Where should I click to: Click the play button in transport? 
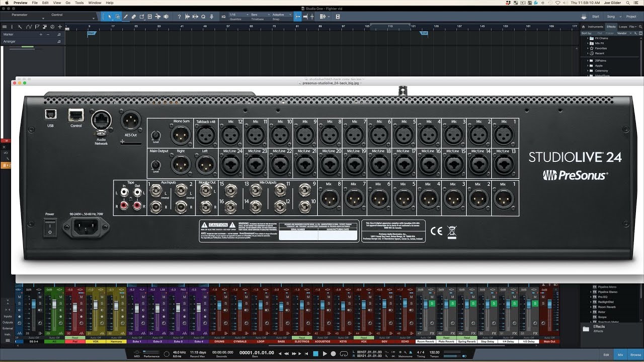click(325, 354)
